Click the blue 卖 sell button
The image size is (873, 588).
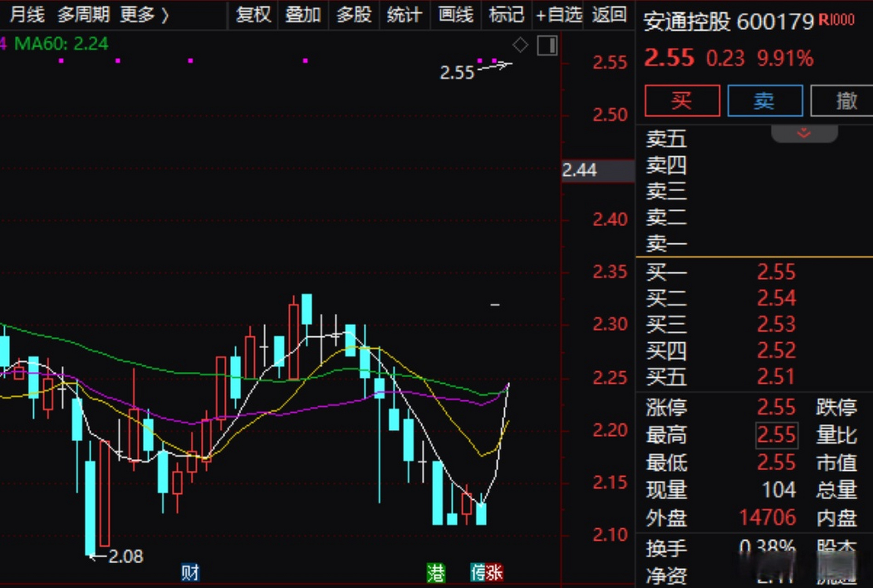pos(765,100)
